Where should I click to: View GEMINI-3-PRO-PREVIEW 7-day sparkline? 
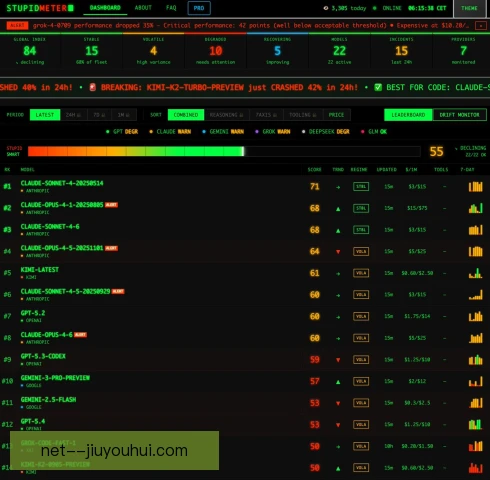pyautogui.click(x=475, y=381)
